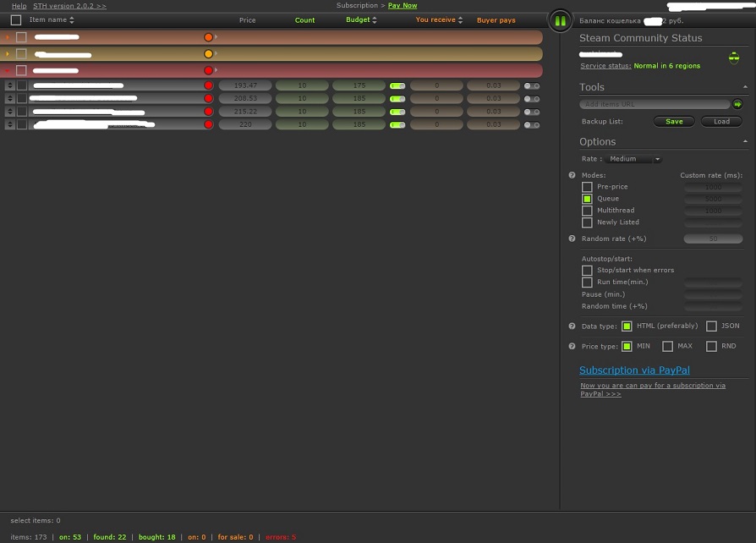
Task: Click the 193.47 price field
Action: [x=245, y=85]
